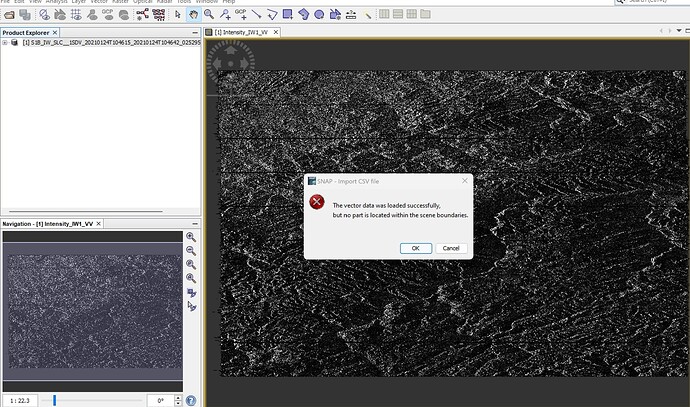Select the arrow selection tool
Viewport: 690px width, 407px height.
[x=177, y=15]
